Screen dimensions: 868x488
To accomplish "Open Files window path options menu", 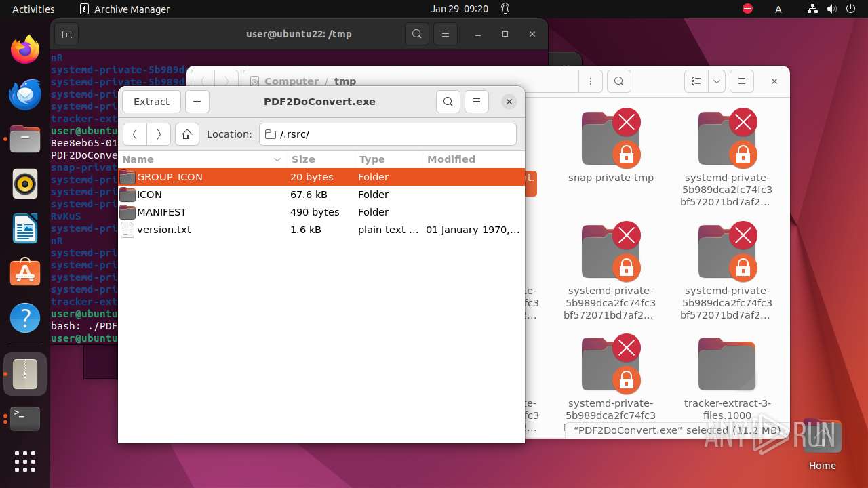I will [591, 81].
